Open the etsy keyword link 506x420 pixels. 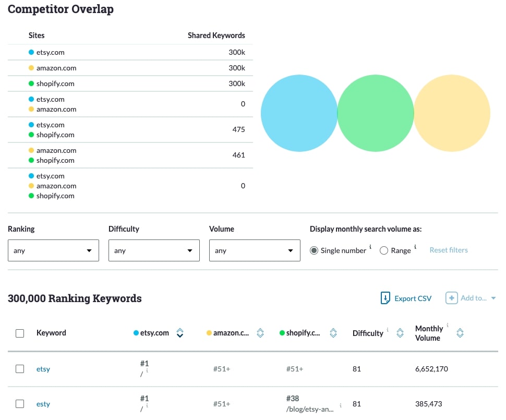[43, 369]
